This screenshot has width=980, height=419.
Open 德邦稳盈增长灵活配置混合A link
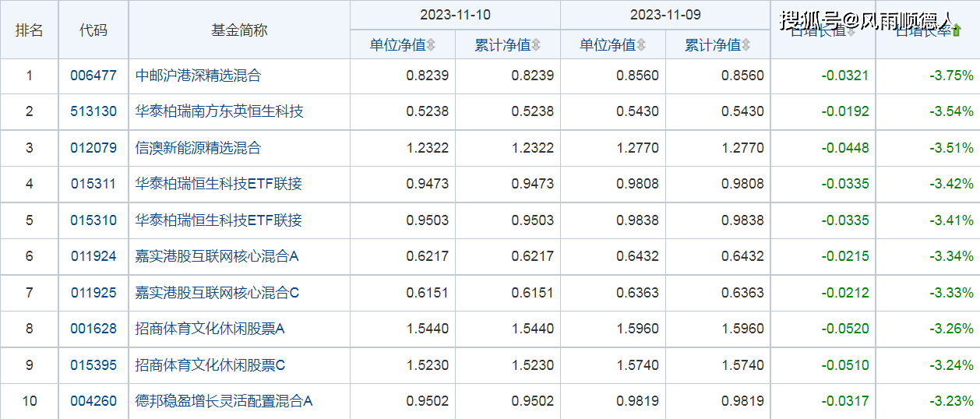[x=224, y=401]
